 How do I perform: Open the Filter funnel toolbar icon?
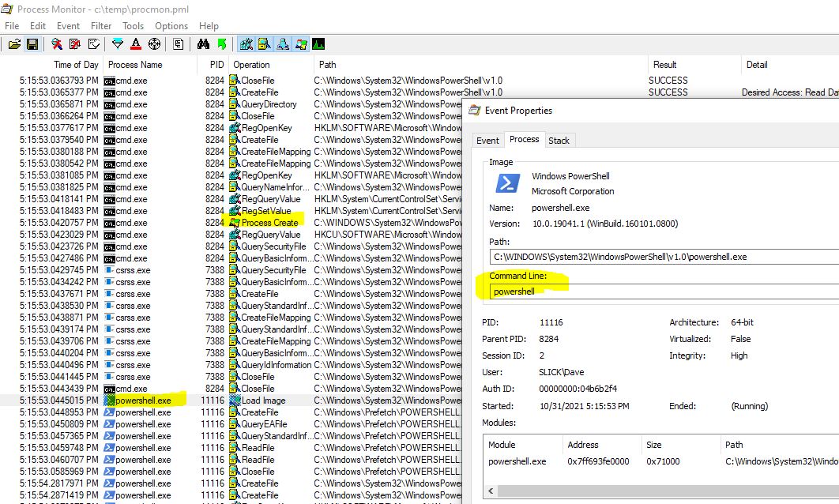pos(118,44)
